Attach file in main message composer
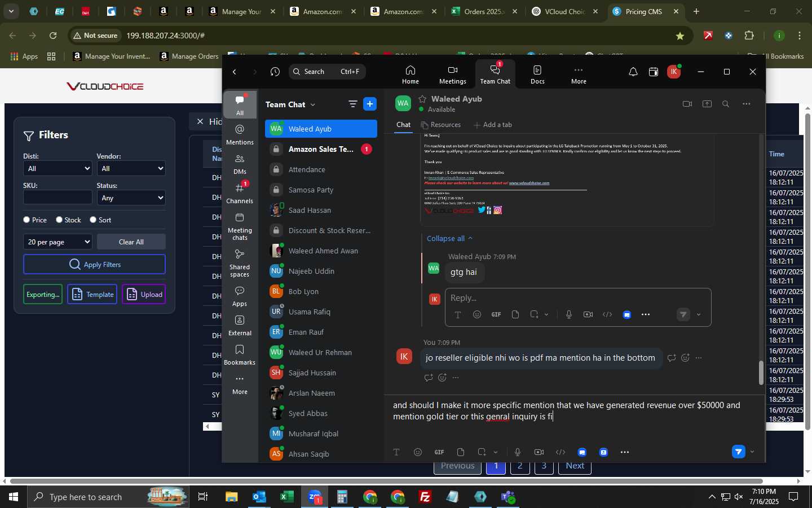Image resolution: width=812 pixels, height=508 pixels. point(461,452)
